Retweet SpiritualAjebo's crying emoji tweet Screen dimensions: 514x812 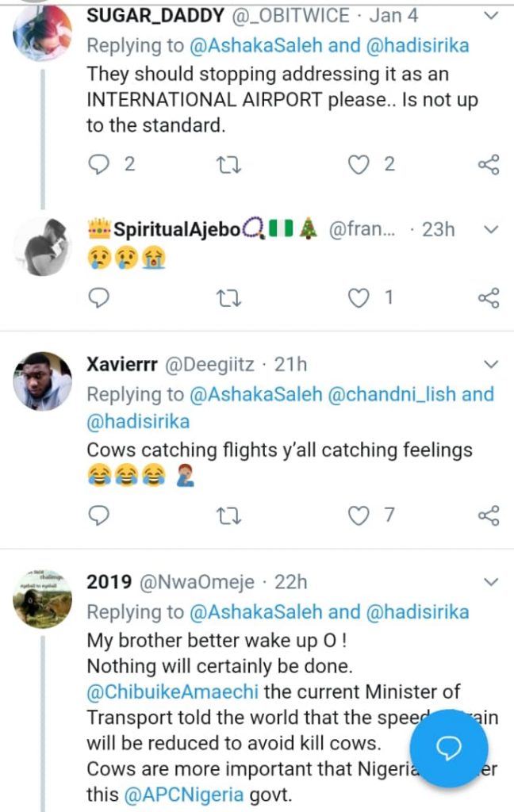tap(229, 297)
